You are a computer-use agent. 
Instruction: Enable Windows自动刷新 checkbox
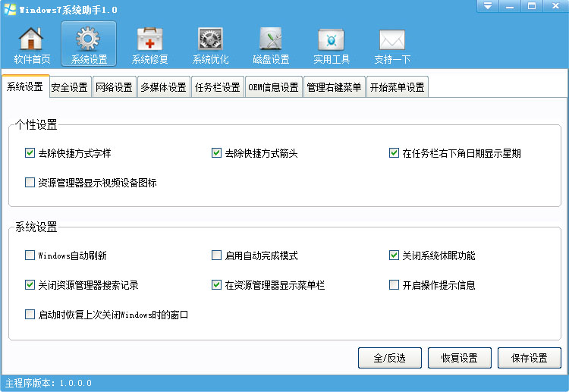point(30,255)
